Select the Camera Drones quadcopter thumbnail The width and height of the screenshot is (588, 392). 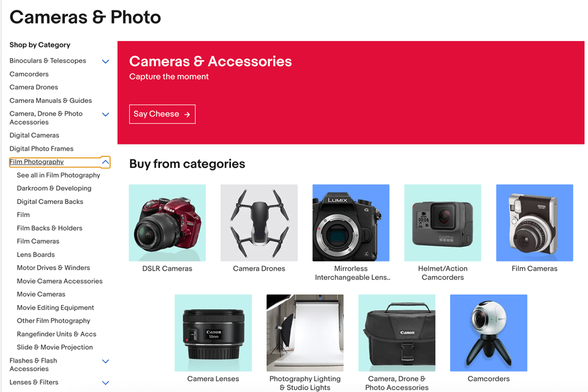pyautogui.click(x=259, y=223)
